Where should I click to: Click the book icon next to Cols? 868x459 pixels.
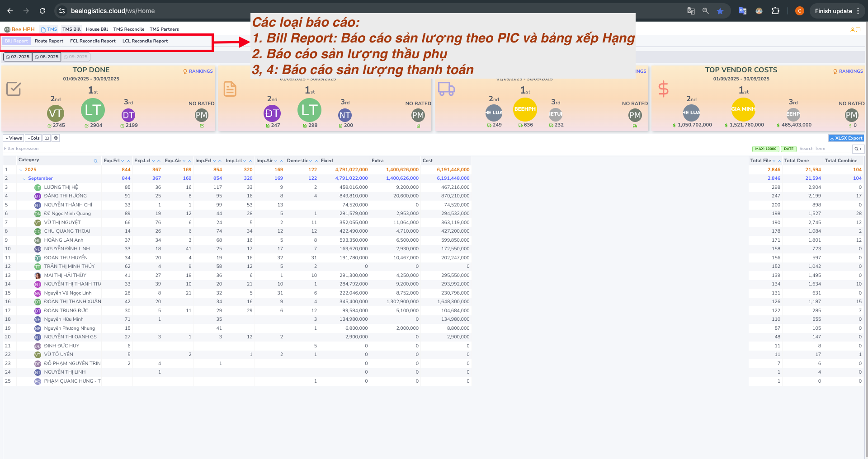[47, 138]
